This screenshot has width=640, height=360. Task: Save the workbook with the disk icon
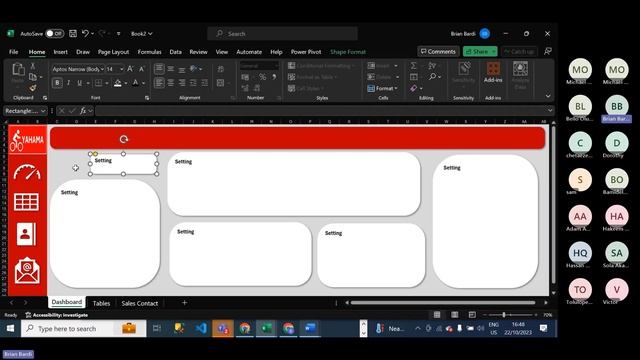[x=73, y=33]
